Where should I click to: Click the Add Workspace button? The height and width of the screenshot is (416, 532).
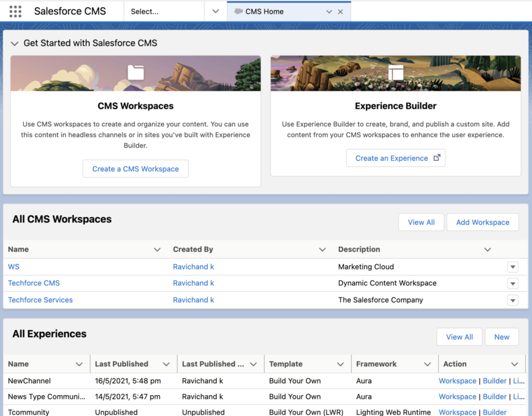pyautogui.click(x=482, y=222)
